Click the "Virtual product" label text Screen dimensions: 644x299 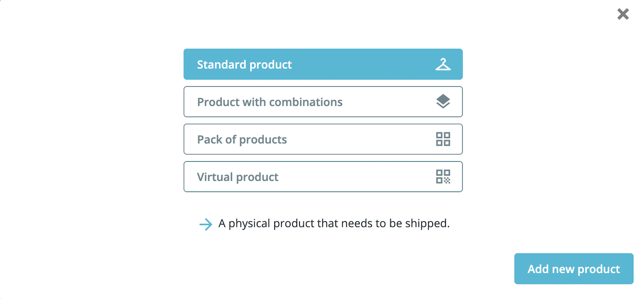click(237, 176)
